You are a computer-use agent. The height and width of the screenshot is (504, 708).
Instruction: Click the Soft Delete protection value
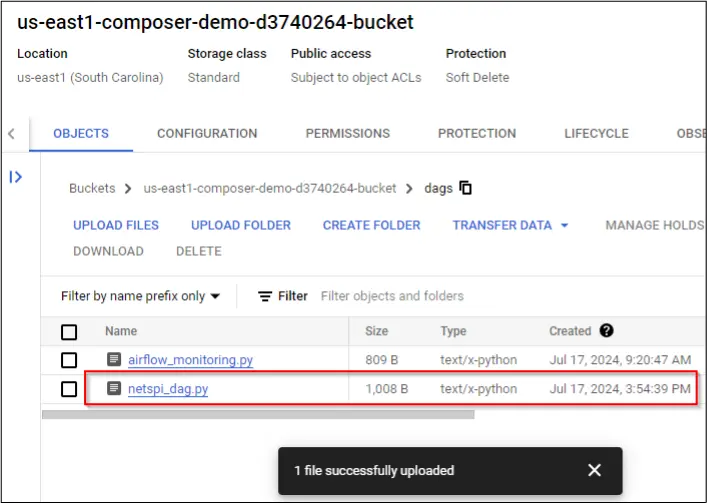[x=477, y=78]
